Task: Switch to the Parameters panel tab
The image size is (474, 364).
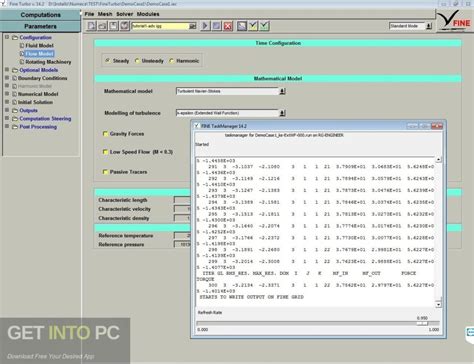Action: tap(40, 26)
